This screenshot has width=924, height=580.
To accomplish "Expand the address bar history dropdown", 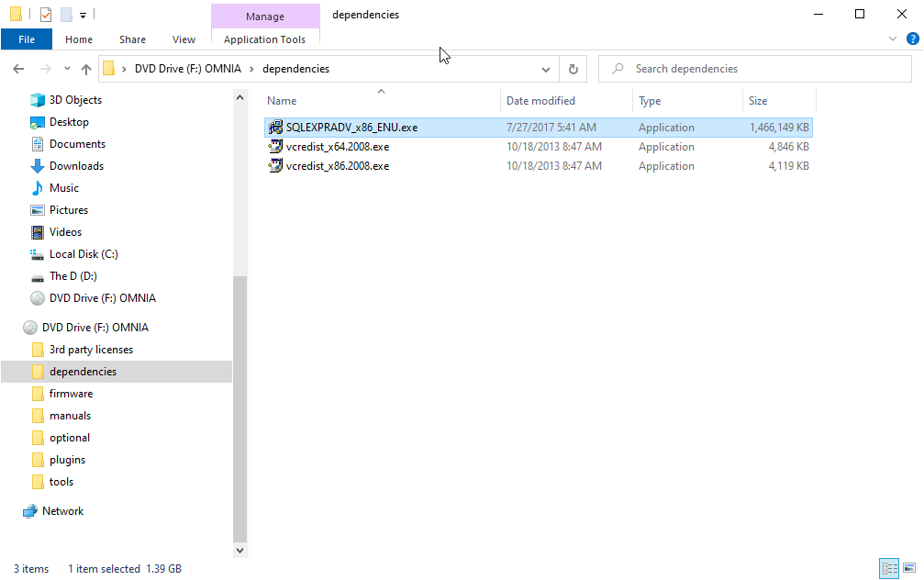I will 546,70.
